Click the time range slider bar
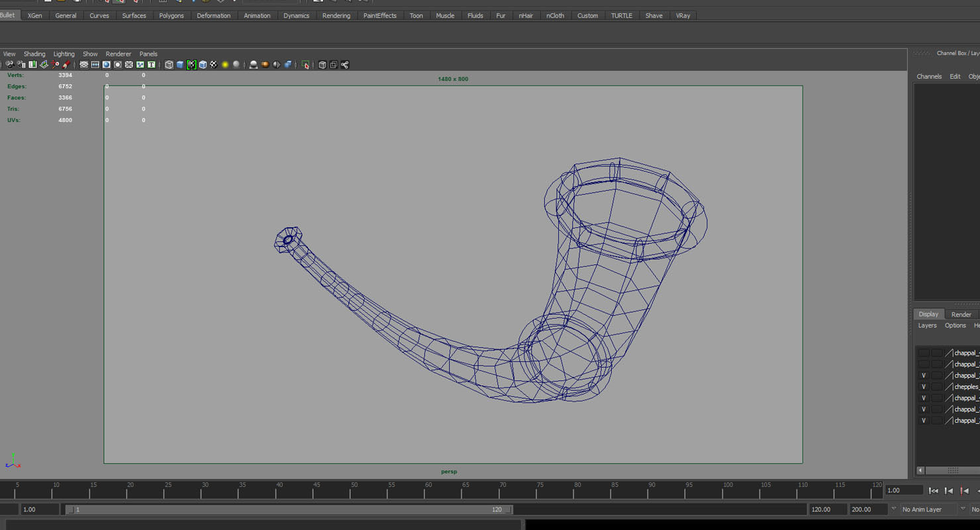Image resolution: width=980 pixels, height=530 pixels. point(290,509)
